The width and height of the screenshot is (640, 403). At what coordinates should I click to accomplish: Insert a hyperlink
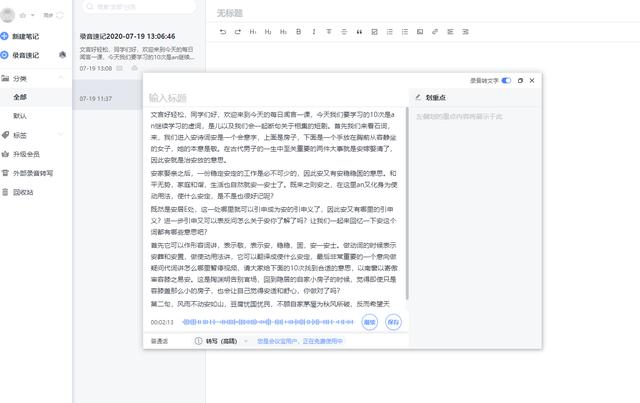click(435, 32)
